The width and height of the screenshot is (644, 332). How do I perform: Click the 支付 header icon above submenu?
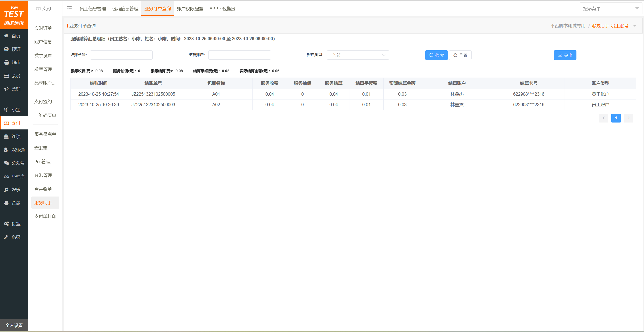point(38,9)
